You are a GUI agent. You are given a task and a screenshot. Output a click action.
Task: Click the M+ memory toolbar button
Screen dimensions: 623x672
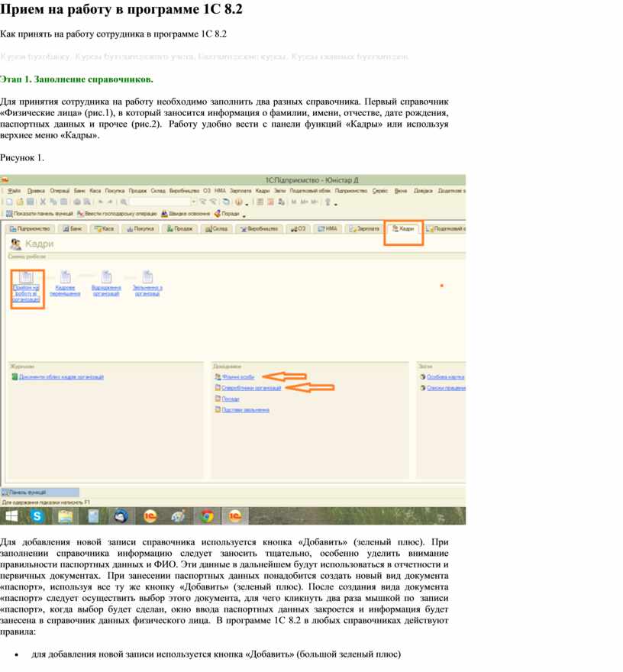click(304, 202)
